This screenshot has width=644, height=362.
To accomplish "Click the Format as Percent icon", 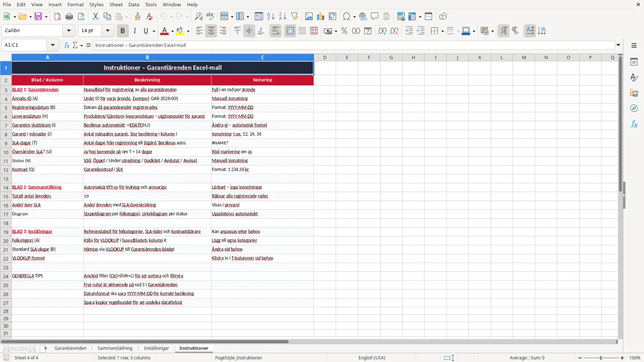I will pos(344,31).
